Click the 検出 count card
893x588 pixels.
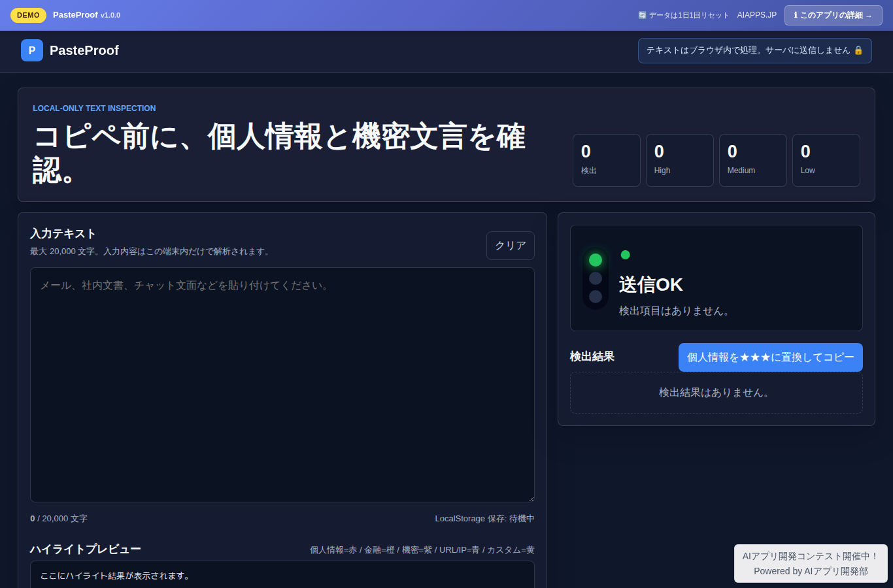607,160
